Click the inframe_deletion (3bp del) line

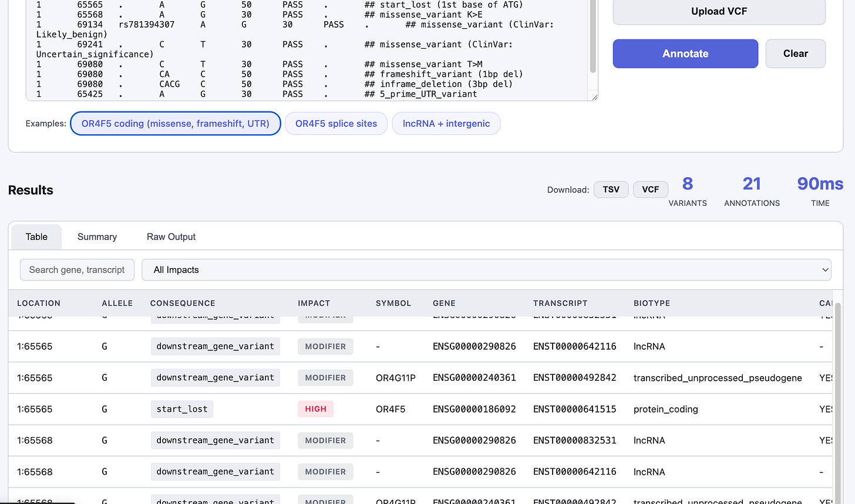[274, 84]
